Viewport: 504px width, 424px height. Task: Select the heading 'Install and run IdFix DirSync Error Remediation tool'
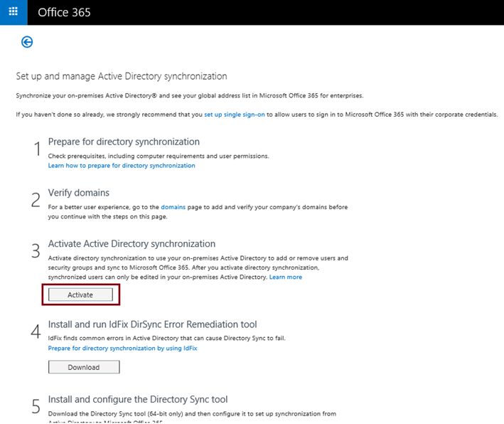tap(152, 324)
